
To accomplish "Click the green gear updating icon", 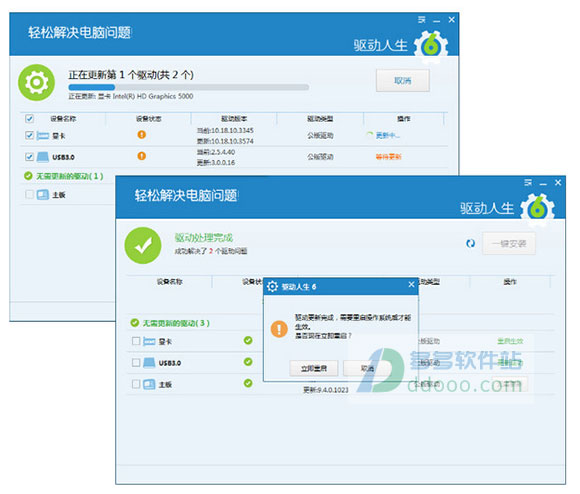I will [36, 82].
